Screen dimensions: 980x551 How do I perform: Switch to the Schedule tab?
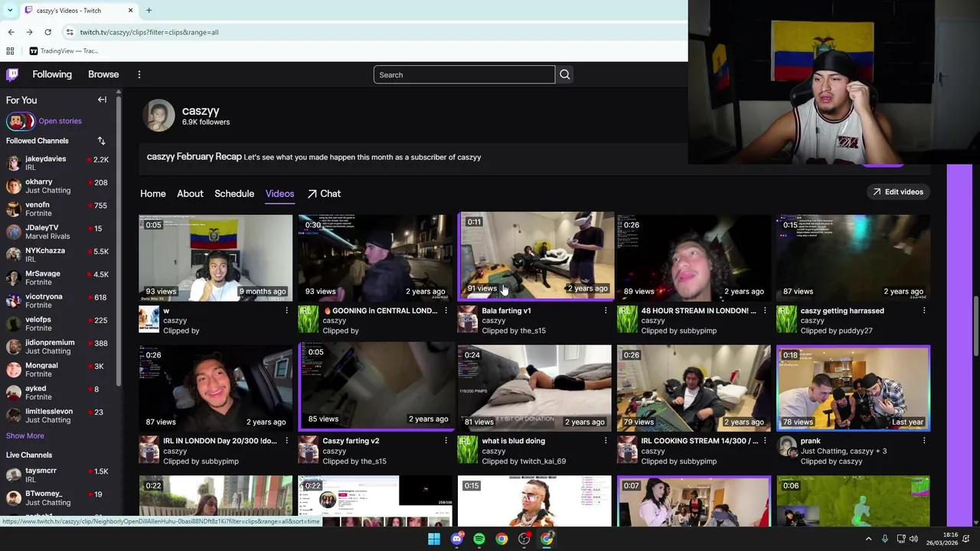(234, 194)
